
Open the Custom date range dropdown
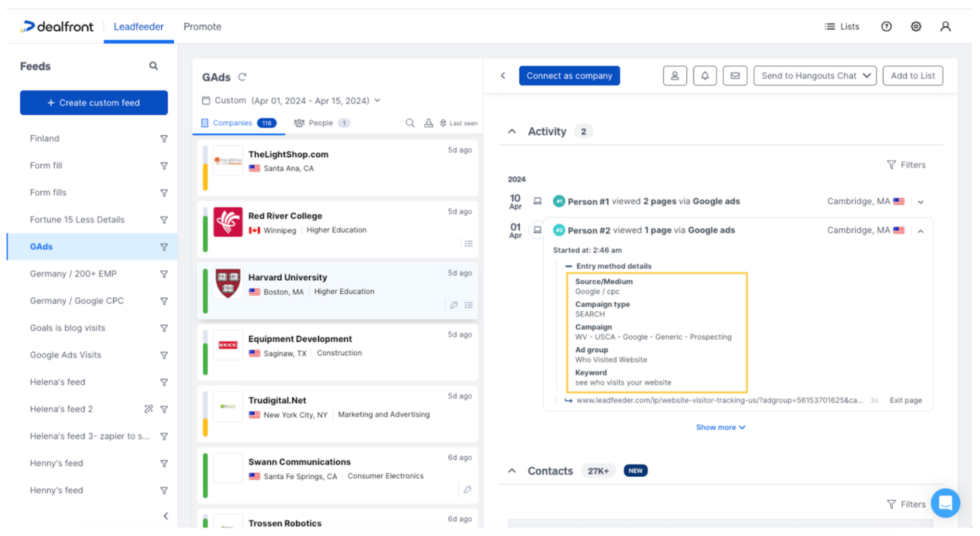click(291, 100)
